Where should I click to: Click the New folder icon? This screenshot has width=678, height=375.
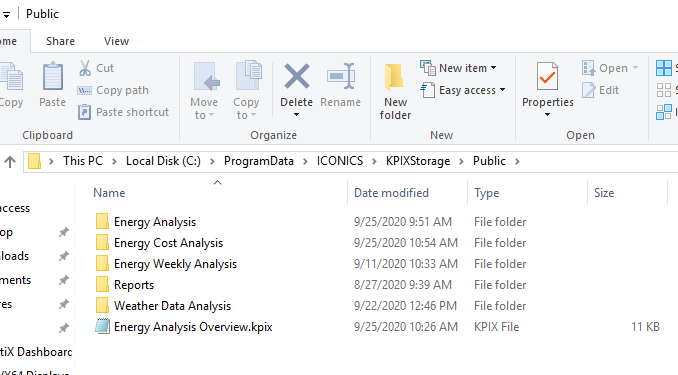(x=394, y=77)
